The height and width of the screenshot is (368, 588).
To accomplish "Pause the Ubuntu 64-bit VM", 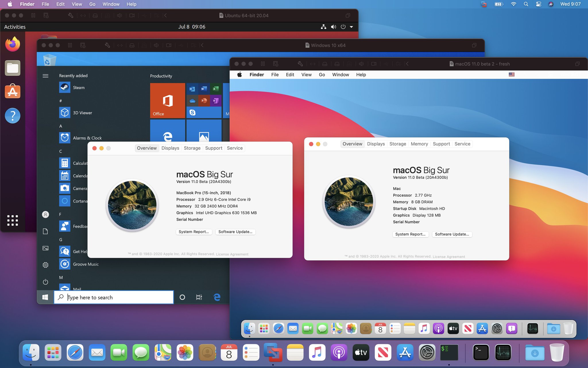I will [33, 16].
